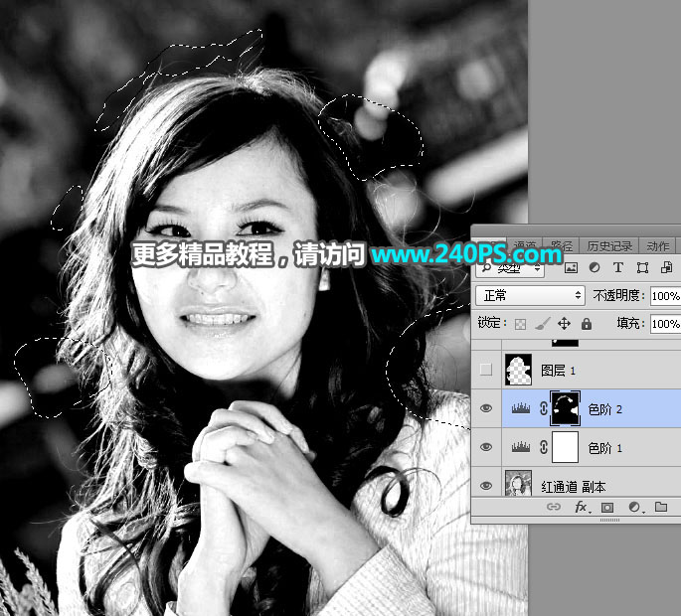Click levels histogram icon of 色阶 2
The image size is (681, 616).
(x=521, y=408)
